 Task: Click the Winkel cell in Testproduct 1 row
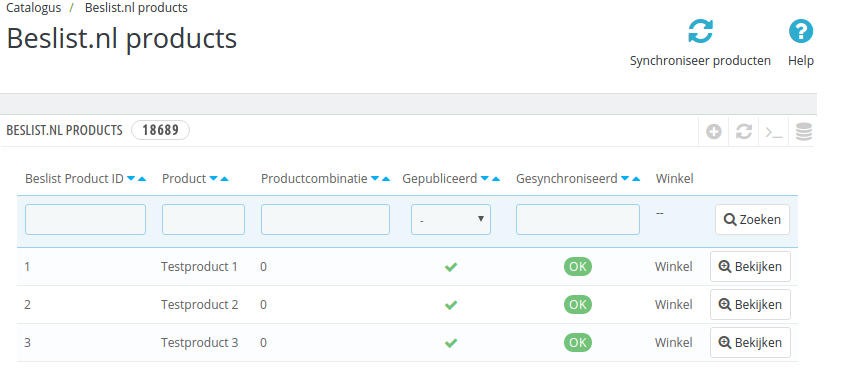click(x=674, y=267)
